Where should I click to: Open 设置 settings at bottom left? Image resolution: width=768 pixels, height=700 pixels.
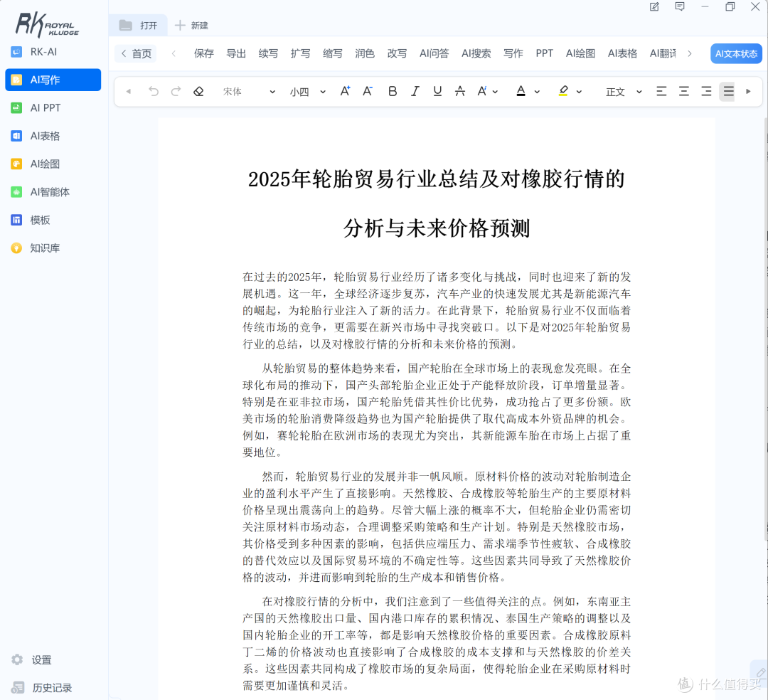click(x=32, y=660)
